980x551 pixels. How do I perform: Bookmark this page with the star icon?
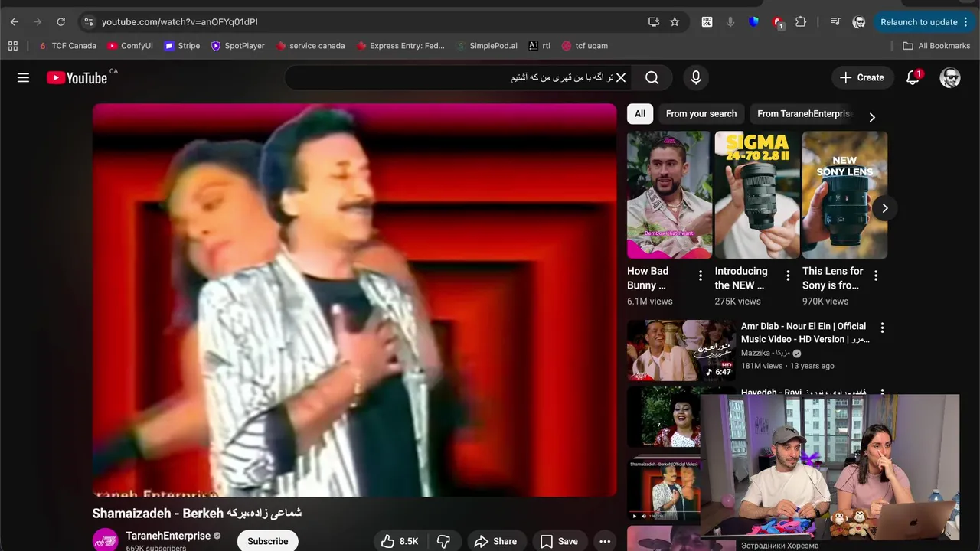(675, 22)
